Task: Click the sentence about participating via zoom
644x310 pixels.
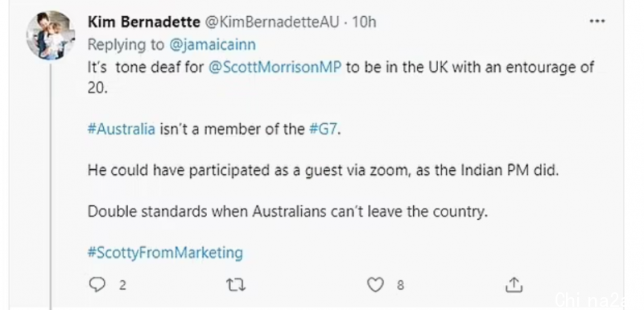Action: [324, 171]
